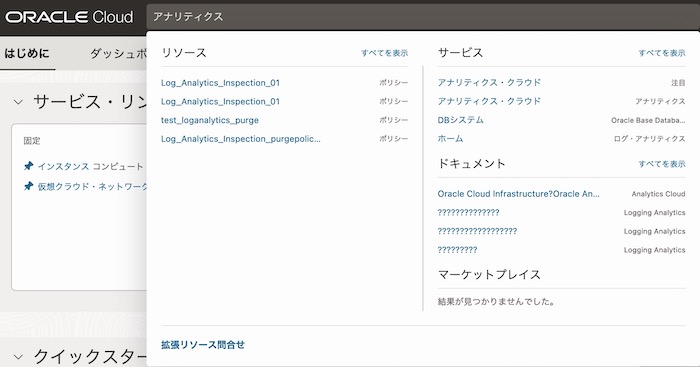Click the 結果が見つかりませんでした。 message

pos(496,302)
